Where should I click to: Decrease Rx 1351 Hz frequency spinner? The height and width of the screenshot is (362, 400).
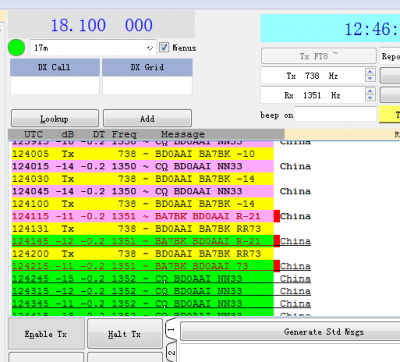(x=370, y=98)
